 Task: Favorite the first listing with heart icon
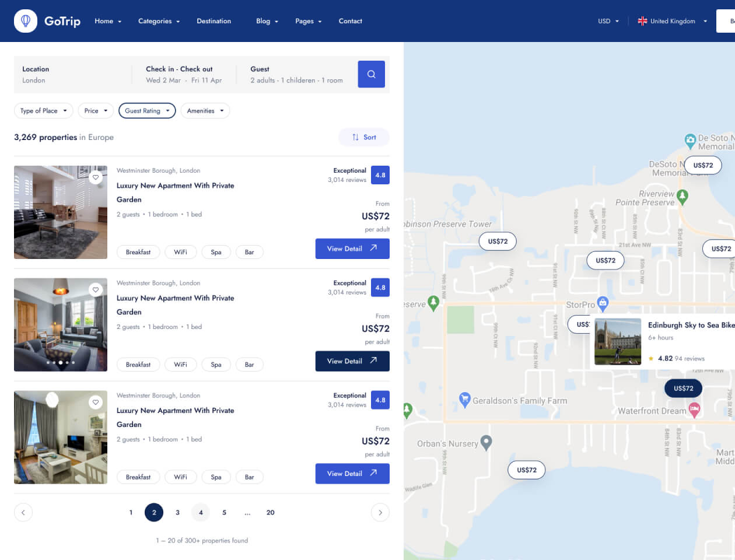click(x=96, y=177)
